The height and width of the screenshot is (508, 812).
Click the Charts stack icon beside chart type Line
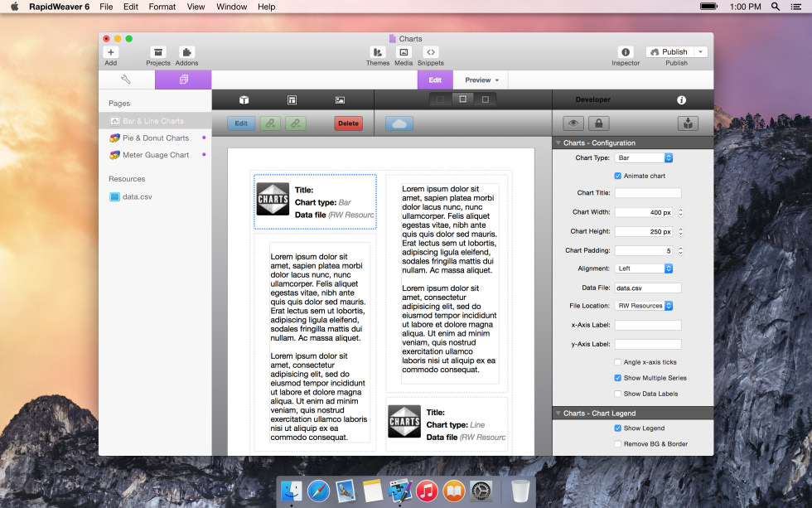coord(404,422)
